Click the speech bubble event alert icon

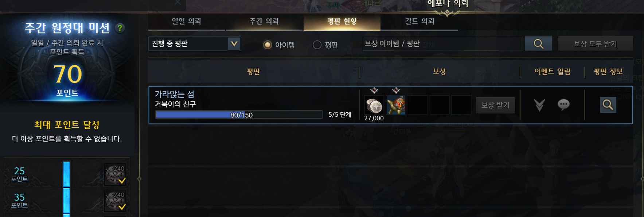563,105
